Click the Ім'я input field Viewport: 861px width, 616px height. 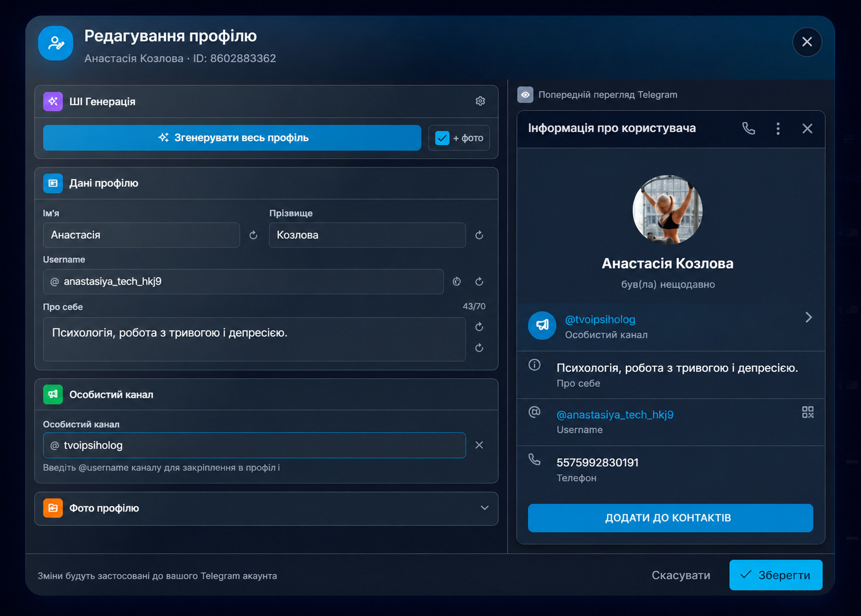[x=142, y=235]
